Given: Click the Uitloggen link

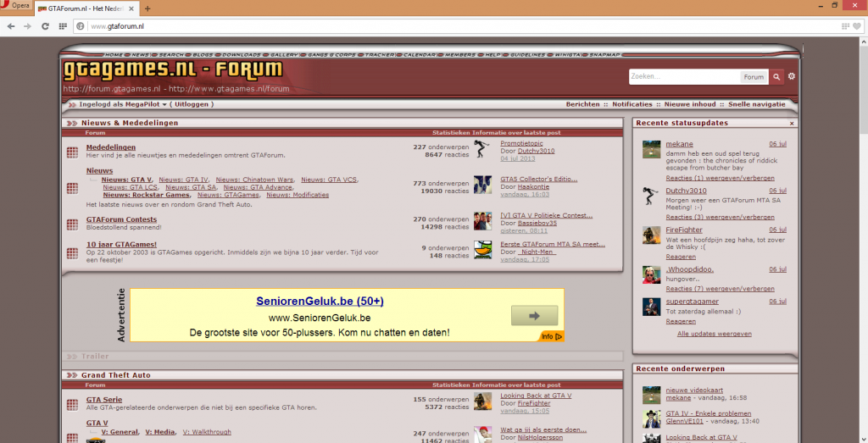Looking at the screenshot, I should [192, 104].
